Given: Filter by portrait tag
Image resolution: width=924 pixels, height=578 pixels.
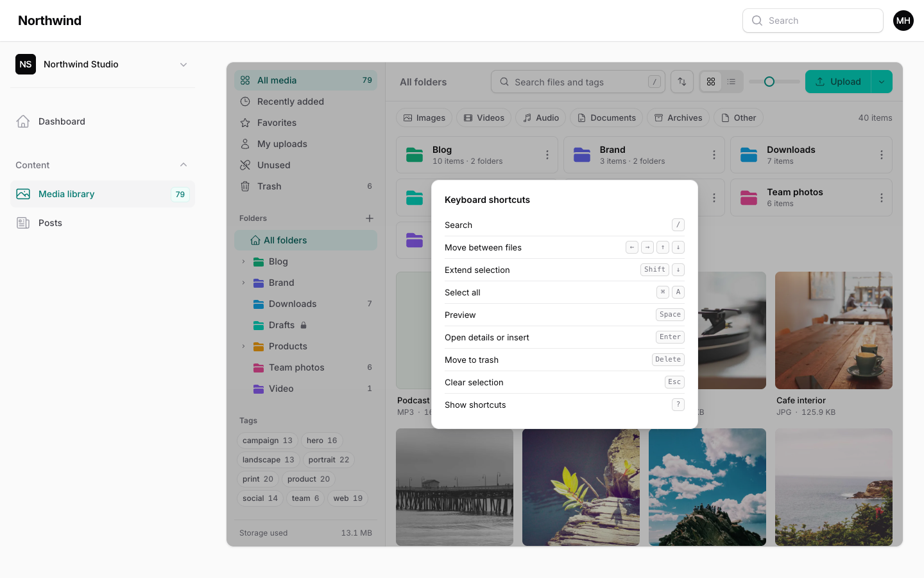Looking at the screenshot, I should tap(329, 460).
